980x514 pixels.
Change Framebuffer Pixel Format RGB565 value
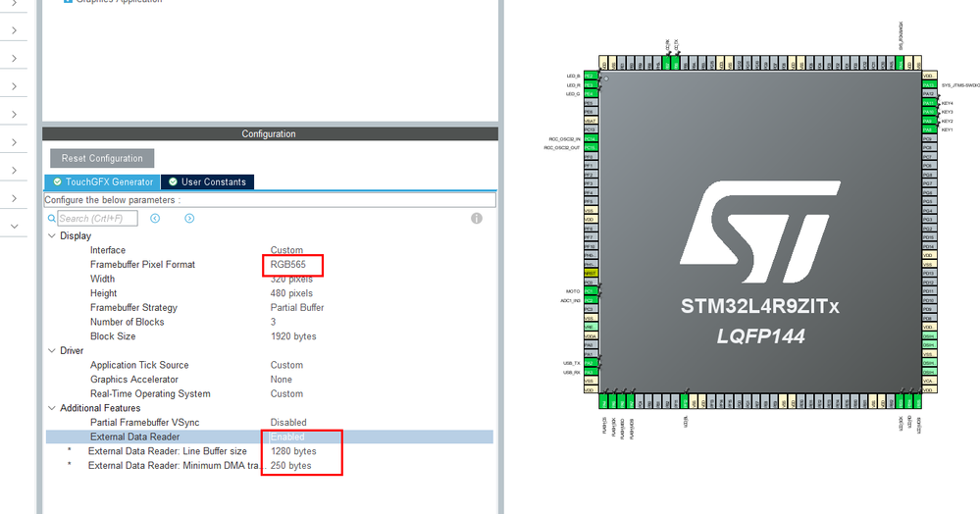coord(288,265)
